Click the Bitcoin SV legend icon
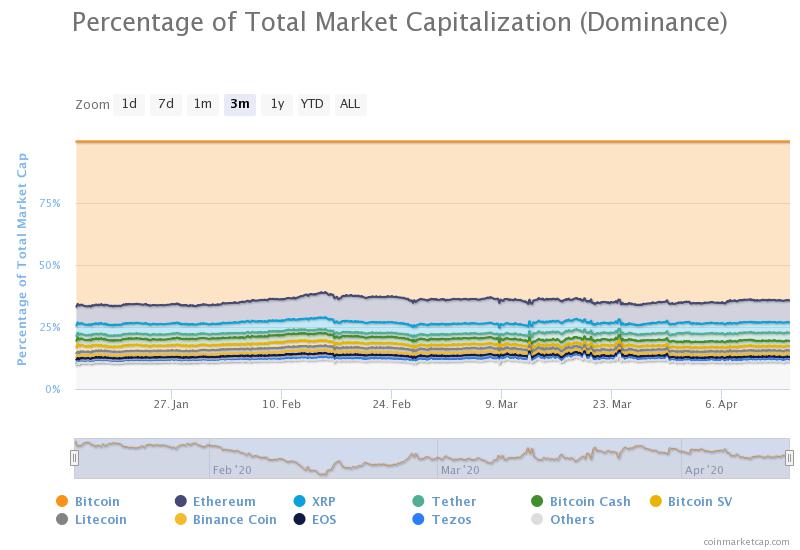The image size is (800, 550). tap(656, 501)
